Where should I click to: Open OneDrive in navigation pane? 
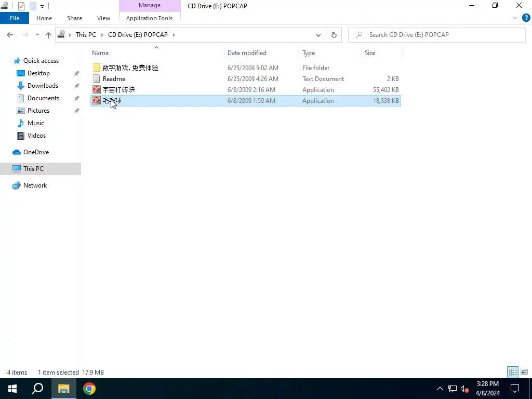click(x=36, y=152)
